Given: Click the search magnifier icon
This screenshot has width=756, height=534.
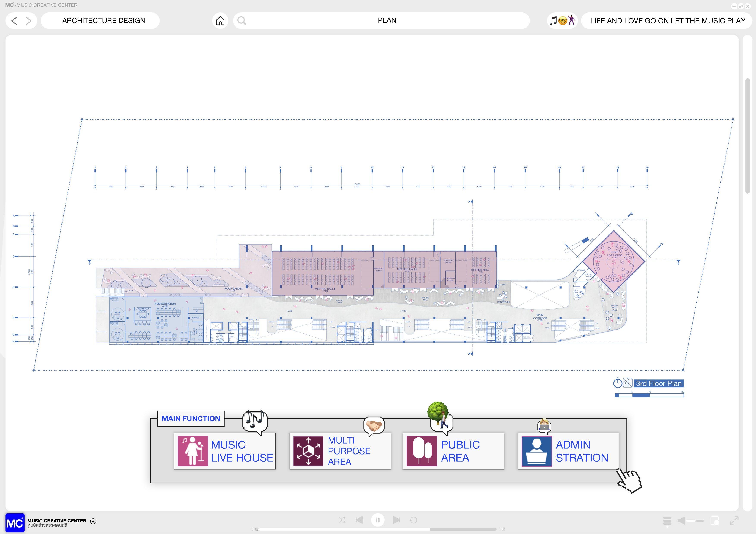Looking at the screenshot, I should 242,21.
